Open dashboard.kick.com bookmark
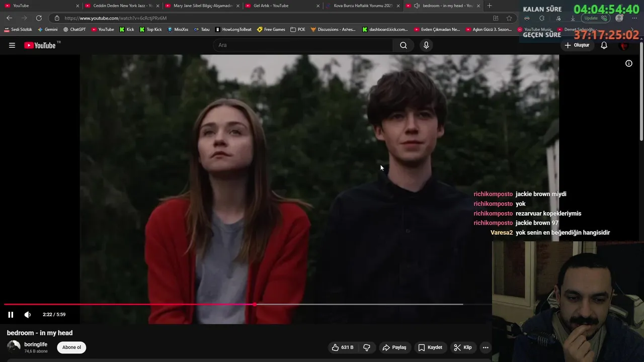The width and height of the screenshot is (644, 362). 385,30
